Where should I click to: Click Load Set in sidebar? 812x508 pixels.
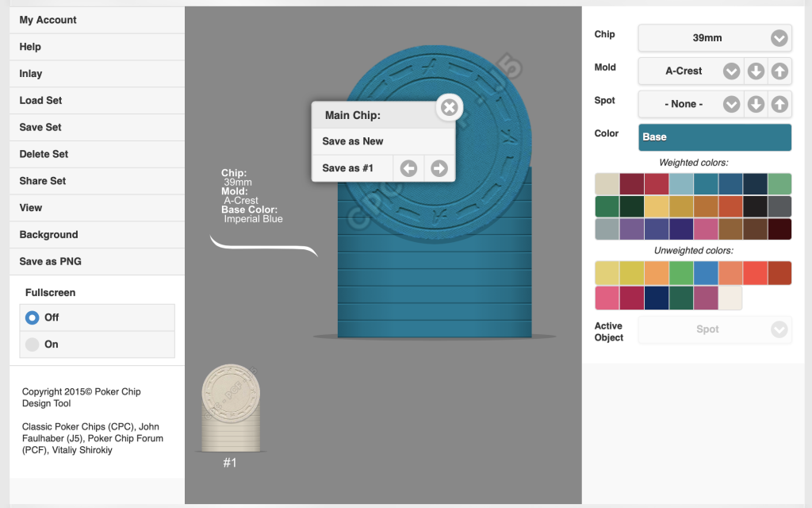pyautogui.click(x=97, y=101)
